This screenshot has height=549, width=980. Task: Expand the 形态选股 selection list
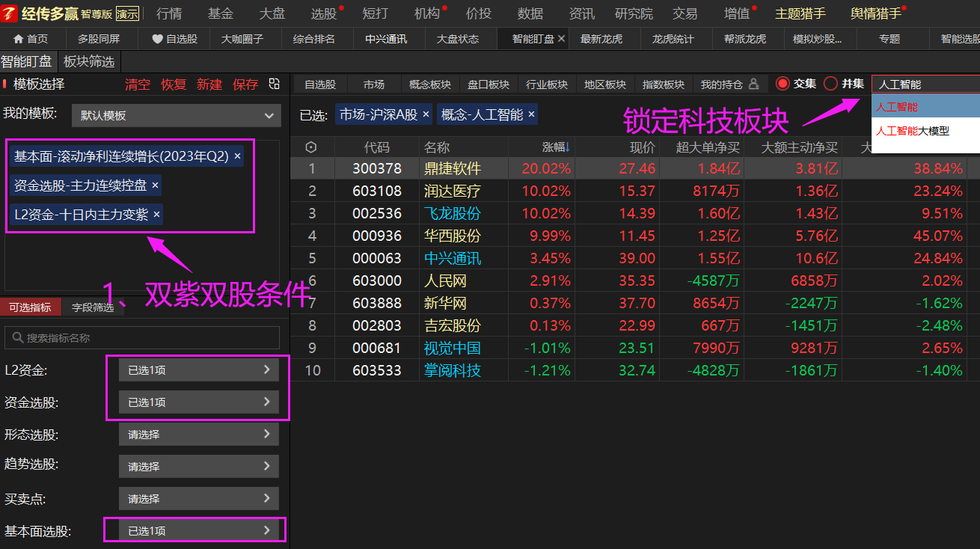coord(199,434)
